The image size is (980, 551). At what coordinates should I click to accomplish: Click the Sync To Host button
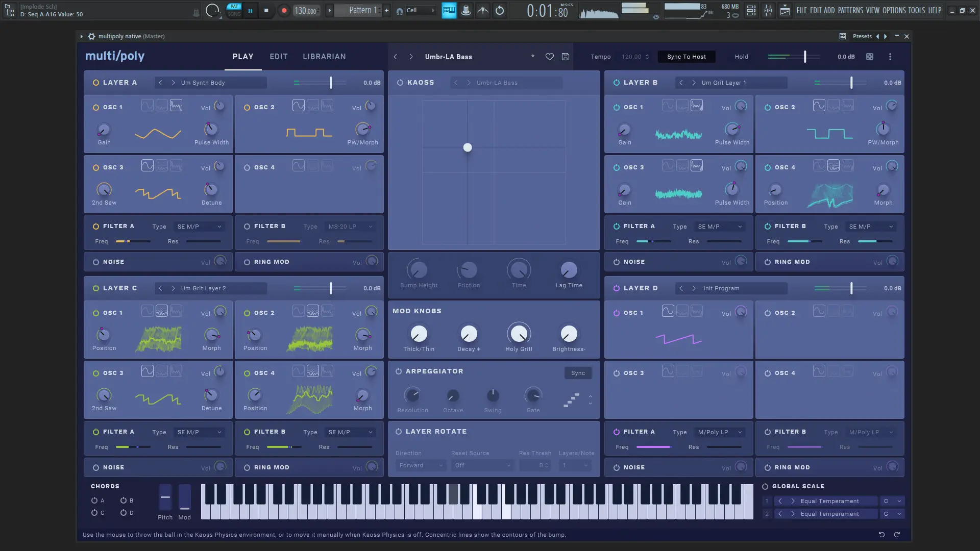point(686,57)
